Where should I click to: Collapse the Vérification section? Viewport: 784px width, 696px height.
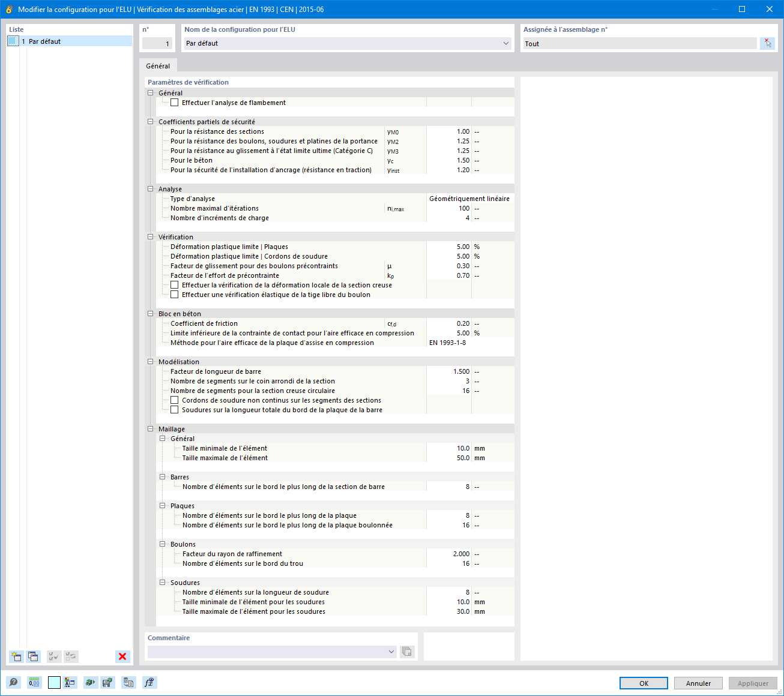coord(151,237)
